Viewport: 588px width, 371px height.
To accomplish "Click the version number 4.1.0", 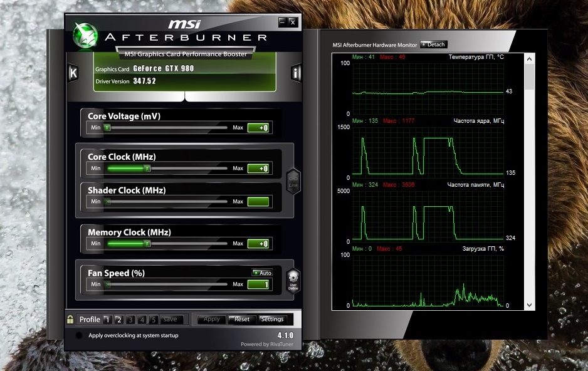I will (285, 335).
